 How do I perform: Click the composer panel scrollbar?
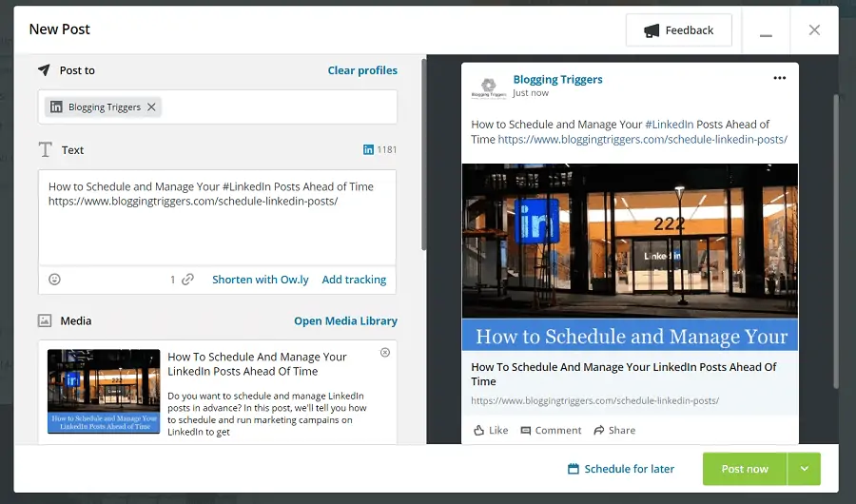tap(423, 155)
